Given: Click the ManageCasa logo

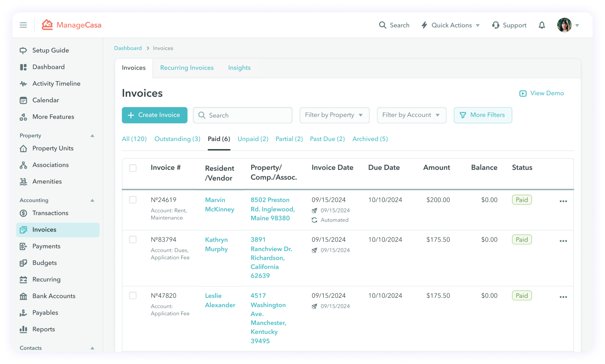Looking at the screenshot, I should [x=71, y=25].
